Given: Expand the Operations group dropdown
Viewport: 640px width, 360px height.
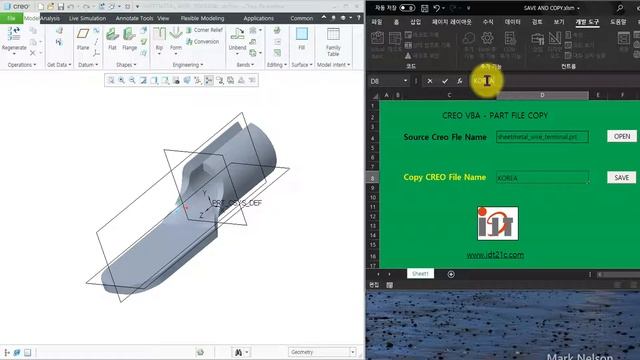Looking at the screenshot, I should [x=22, y=65].
